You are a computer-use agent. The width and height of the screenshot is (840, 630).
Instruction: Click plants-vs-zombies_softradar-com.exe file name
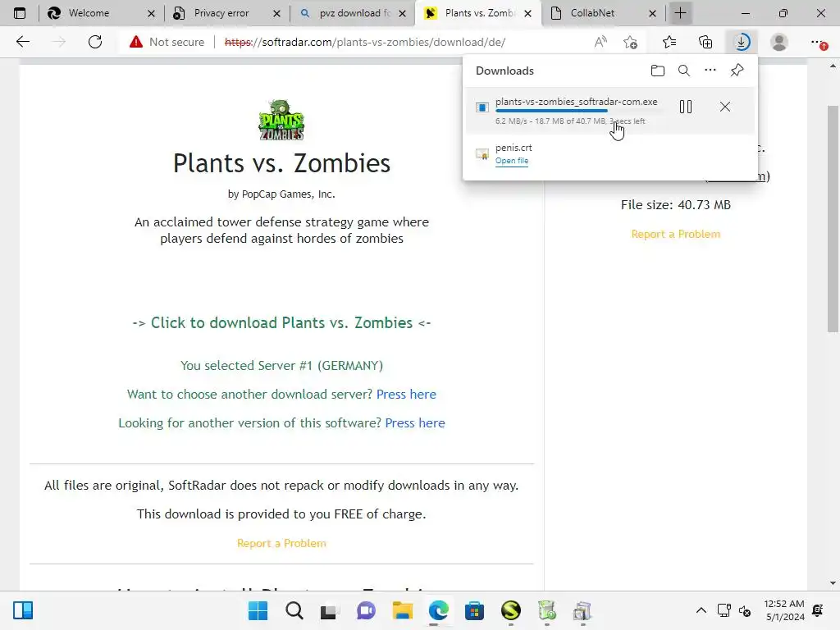click(577, 101)
